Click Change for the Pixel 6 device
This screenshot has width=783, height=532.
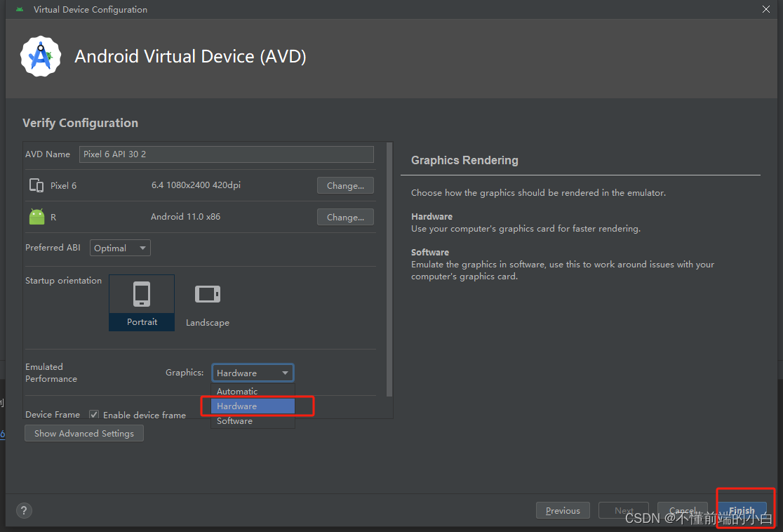[x=345, y=185]
